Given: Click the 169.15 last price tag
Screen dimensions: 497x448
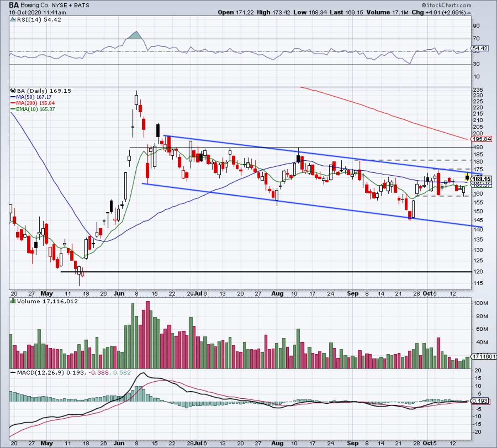Looking at the screenshot, I should tap(482, 179).
